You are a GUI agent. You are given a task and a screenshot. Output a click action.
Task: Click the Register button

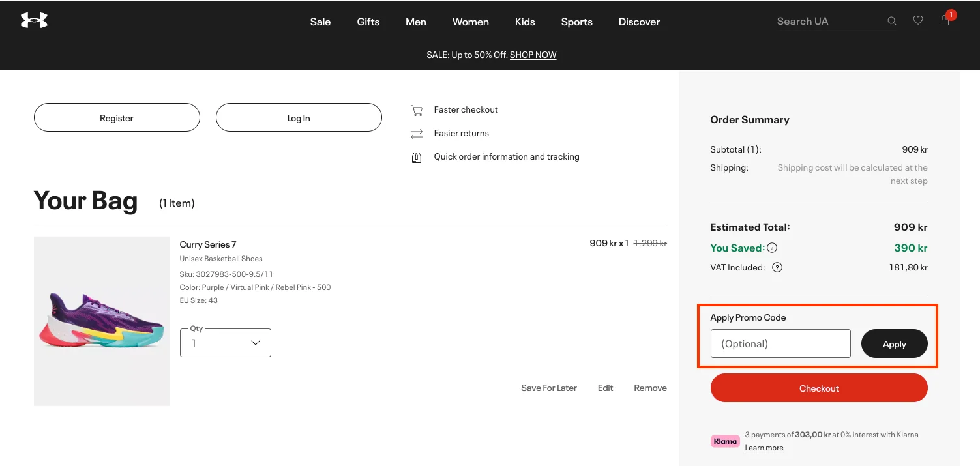(117, 117)
